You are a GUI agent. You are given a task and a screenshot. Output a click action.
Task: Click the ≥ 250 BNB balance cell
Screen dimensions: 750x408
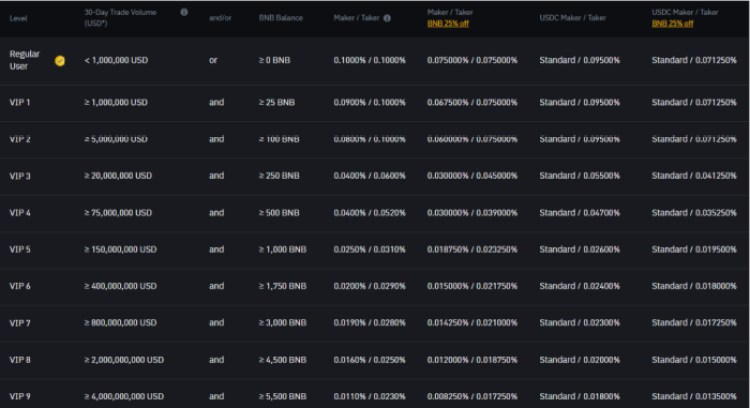click(x=279, y=176)
